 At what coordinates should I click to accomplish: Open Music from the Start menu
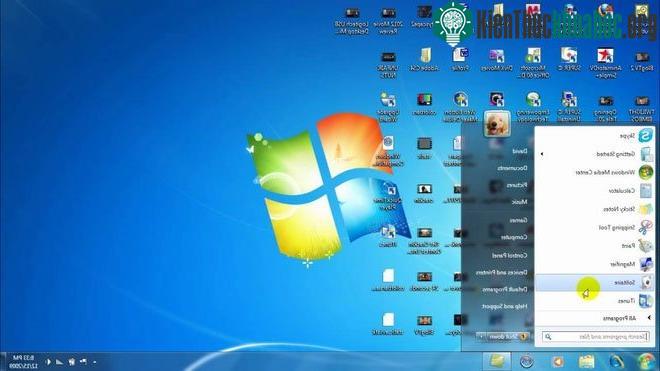519,202
